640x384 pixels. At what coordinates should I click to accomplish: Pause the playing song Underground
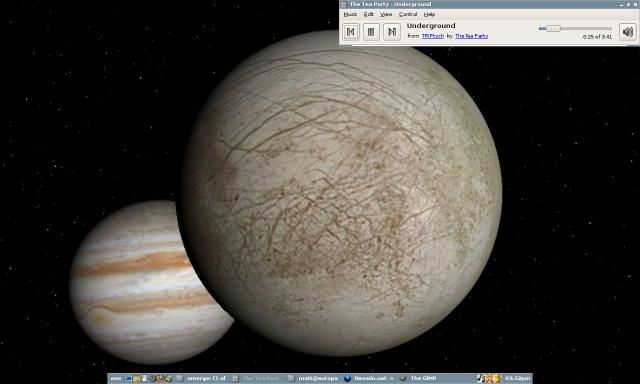click(371, 32)
